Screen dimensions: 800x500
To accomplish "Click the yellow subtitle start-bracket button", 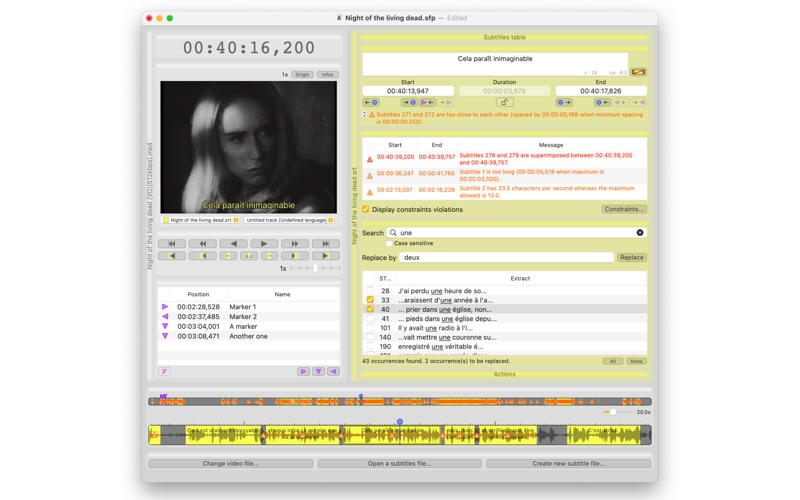I will pos(228,256).
